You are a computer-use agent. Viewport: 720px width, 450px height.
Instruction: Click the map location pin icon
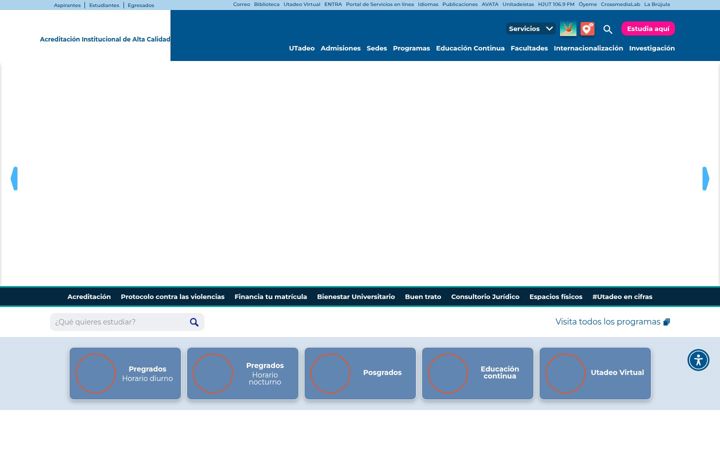click(x=587, y=29)
